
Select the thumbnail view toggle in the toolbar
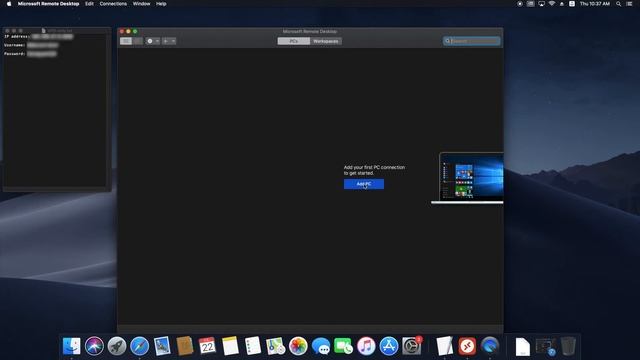click(x=126, y=41)
